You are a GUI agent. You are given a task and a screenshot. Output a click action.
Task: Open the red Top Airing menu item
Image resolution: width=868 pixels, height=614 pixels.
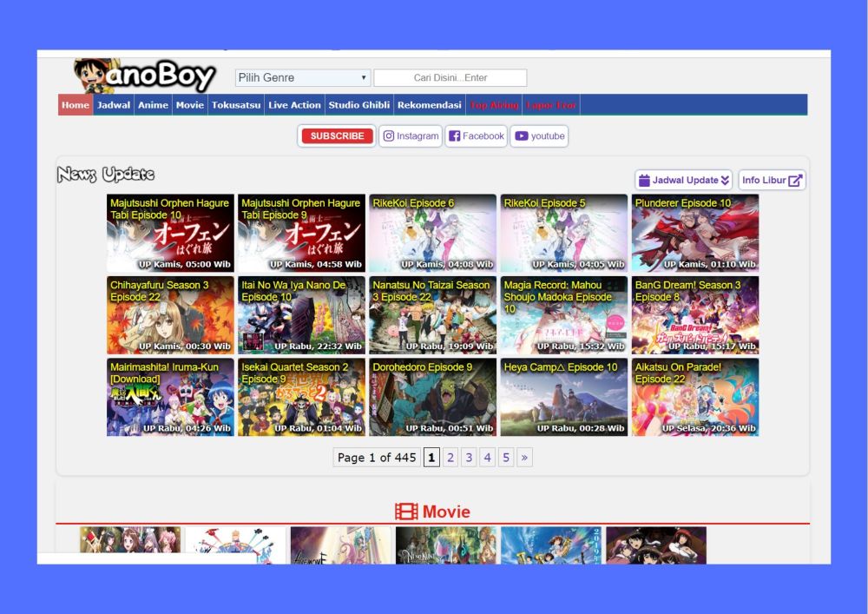tap(494, 105)
